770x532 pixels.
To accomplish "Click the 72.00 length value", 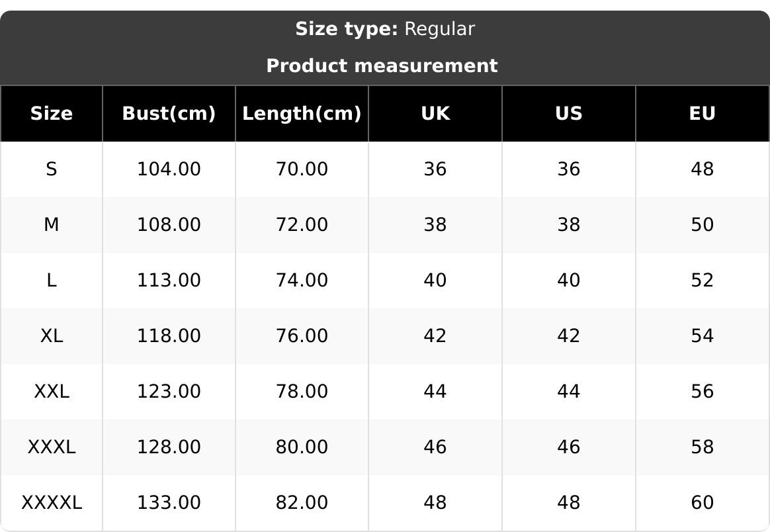I will (302, 225).
